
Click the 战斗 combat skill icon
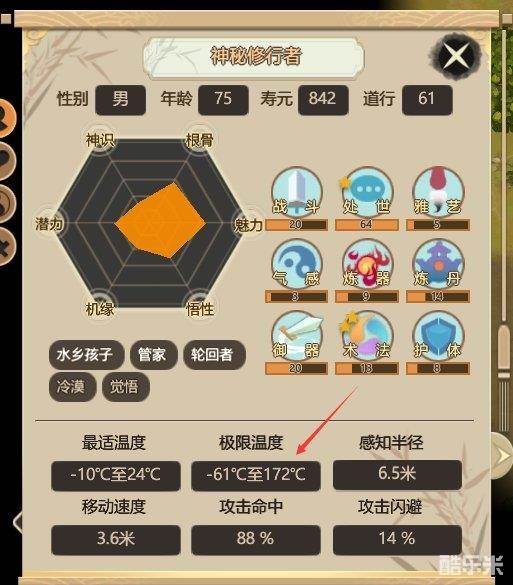297,191
